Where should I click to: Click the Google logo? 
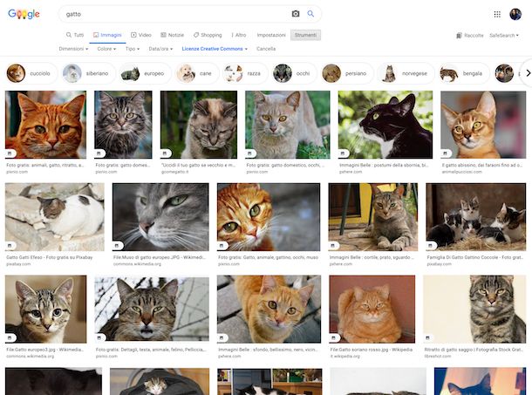coord(24,14)
